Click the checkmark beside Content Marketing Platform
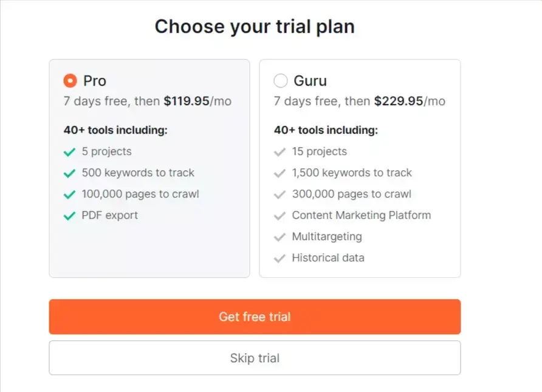 pos(280,215)
